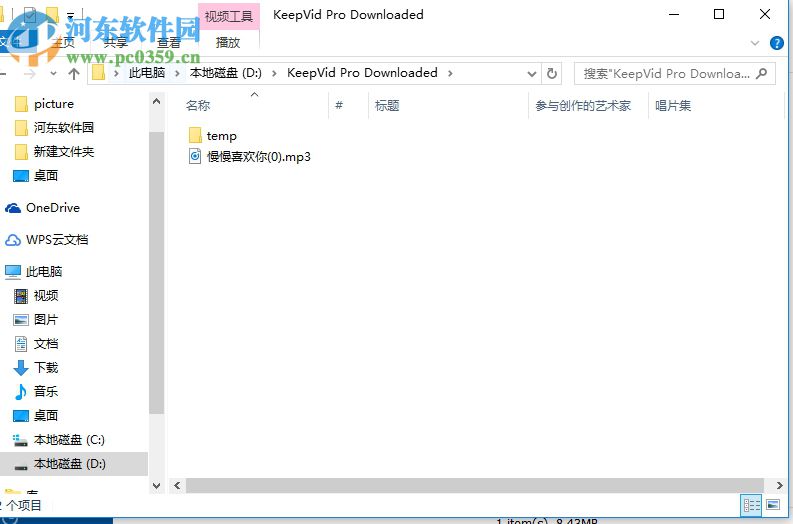Select the 慢慢喜欢你(0).mp3 file
Image resolution: width=793 pixels, height=524 pixels.
tap(249, 157)
